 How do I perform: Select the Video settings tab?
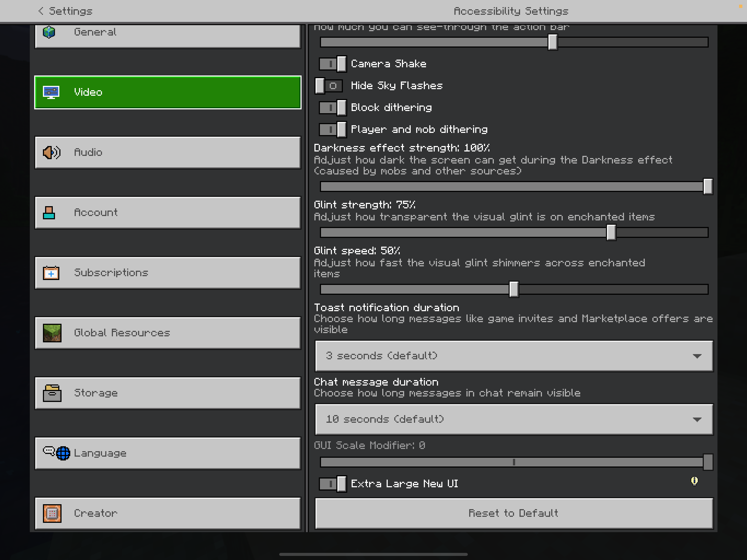(x=168, y=92)
